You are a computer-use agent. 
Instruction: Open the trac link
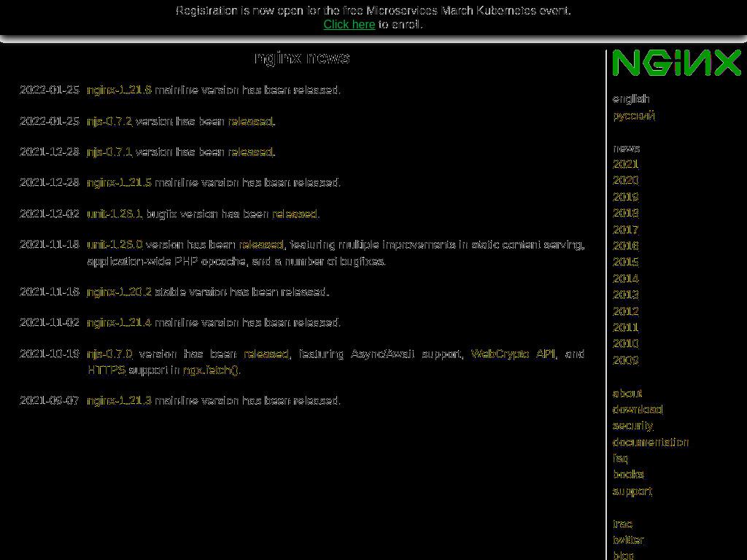pyautogui.click(x=622, y=524)
